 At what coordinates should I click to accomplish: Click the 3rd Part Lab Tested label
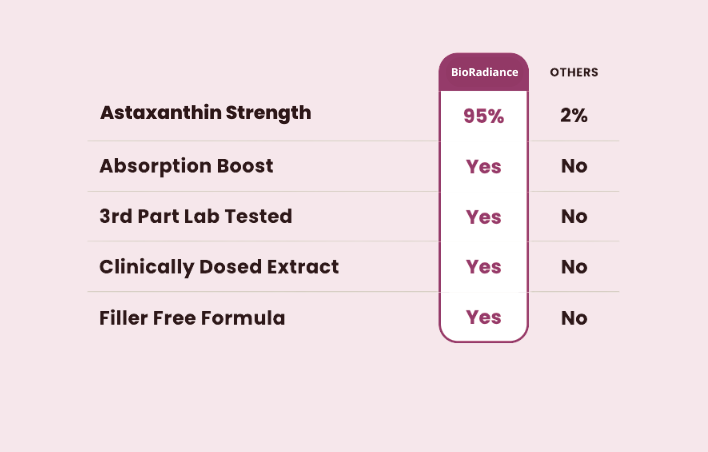[196, 217]
